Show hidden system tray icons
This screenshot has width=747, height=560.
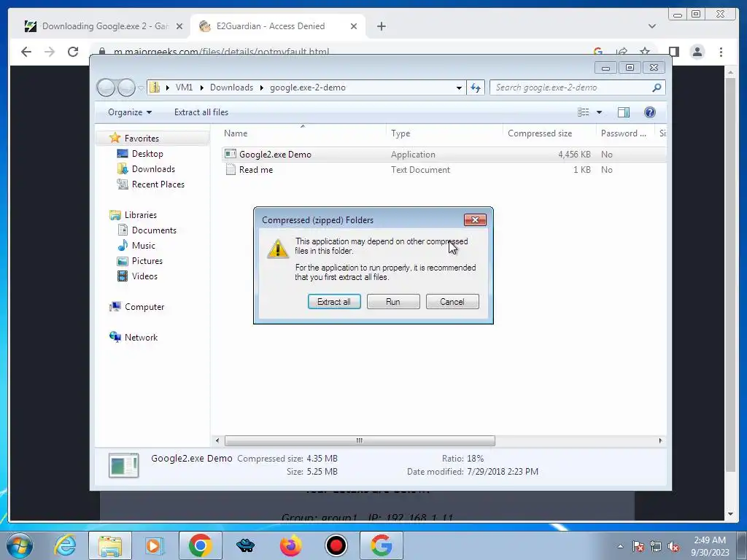(620, 546)
